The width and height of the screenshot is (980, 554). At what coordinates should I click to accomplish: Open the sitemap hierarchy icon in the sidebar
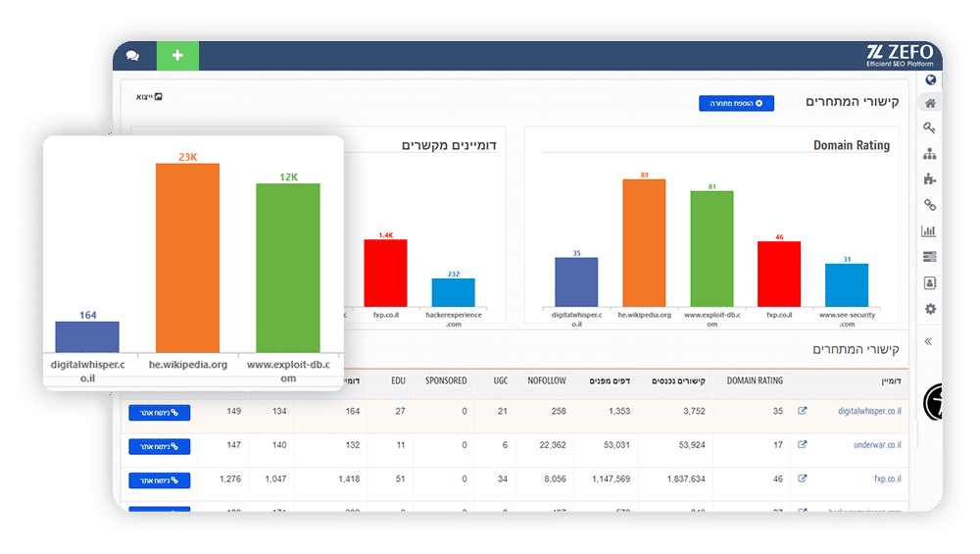(929, 154)
